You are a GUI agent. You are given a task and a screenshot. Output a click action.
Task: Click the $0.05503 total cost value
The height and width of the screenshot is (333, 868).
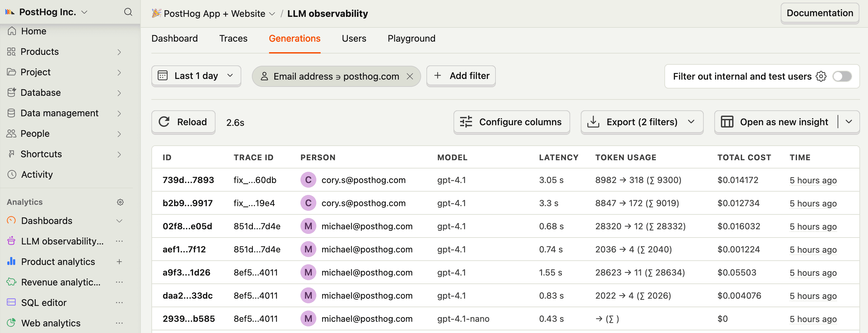pyautogui.click(x=736, y=272)
